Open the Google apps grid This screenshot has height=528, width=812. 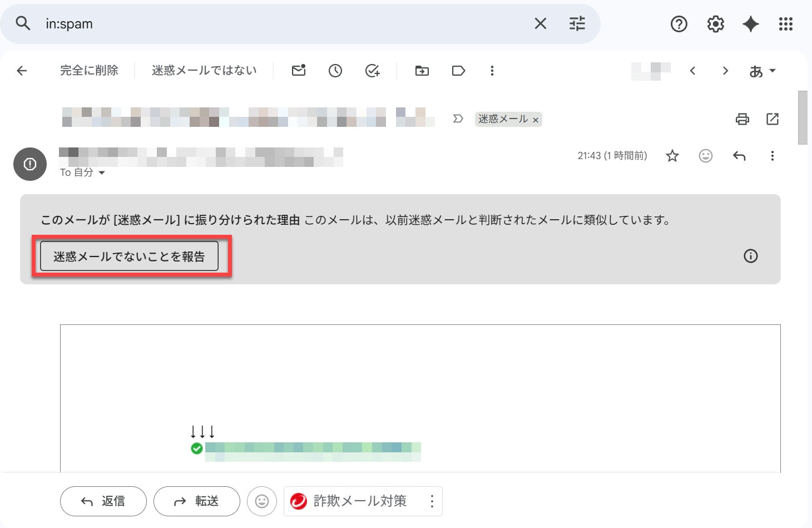(x=785, y=24)
